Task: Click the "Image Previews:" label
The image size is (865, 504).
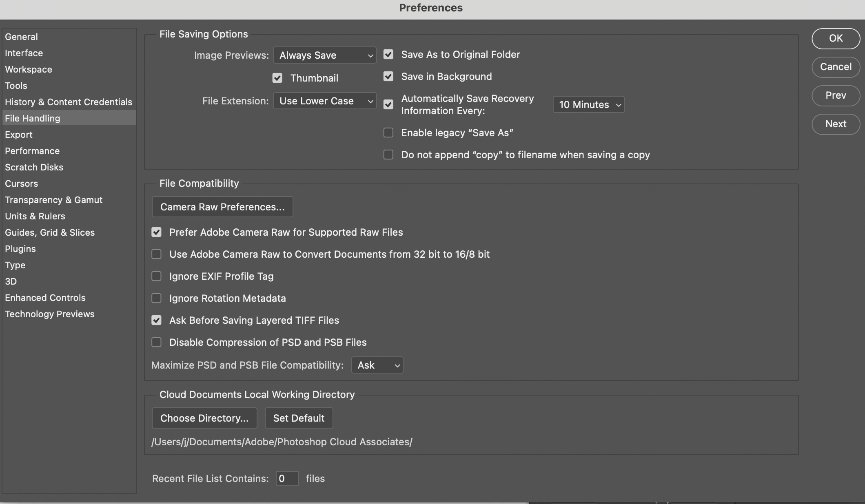Action: click(231, 55)
